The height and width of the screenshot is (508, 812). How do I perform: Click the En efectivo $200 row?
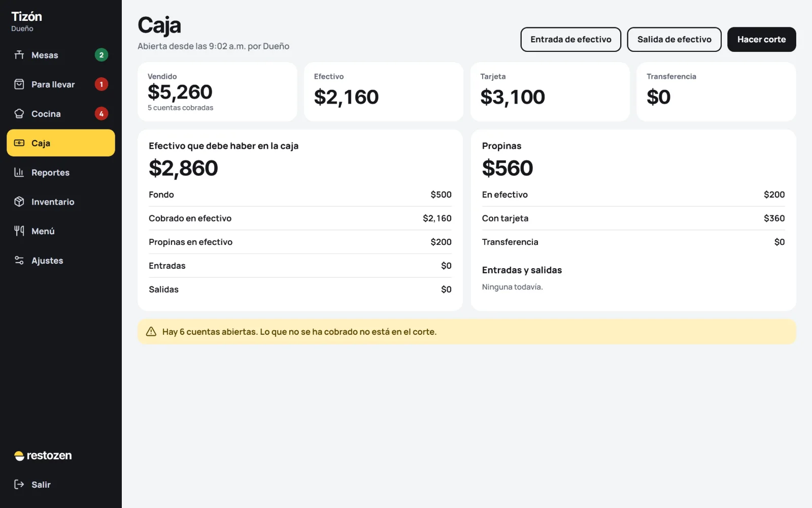point(633,195)
